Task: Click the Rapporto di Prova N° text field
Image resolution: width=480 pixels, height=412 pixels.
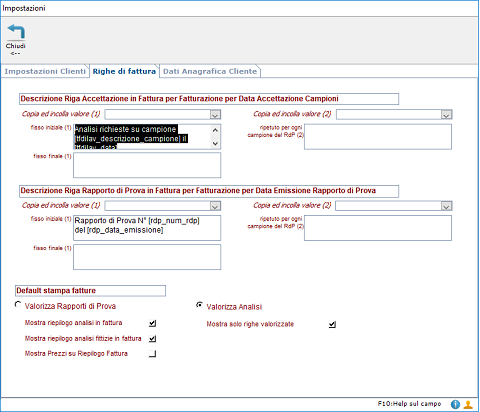Action: [x=147, y=228]
